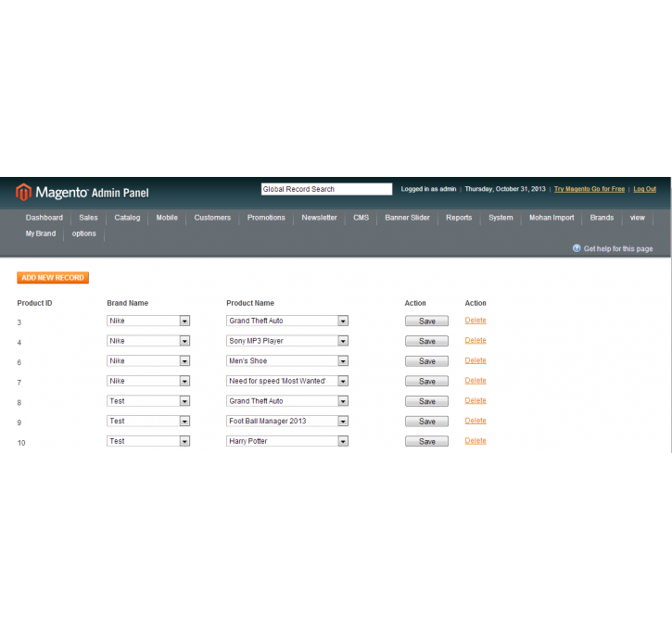
Task: Open the Banner Slider menu
Action: click(x=407, y=218)
